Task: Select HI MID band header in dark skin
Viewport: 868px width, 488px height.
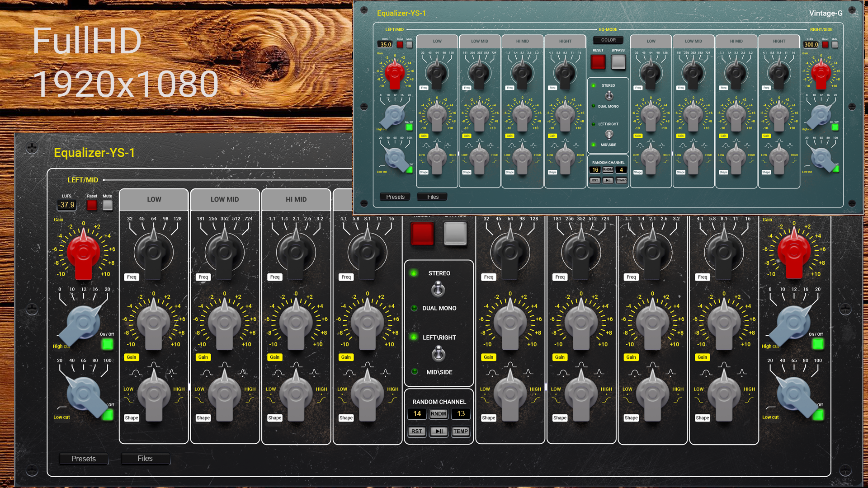Action: (x=296, y=199)
